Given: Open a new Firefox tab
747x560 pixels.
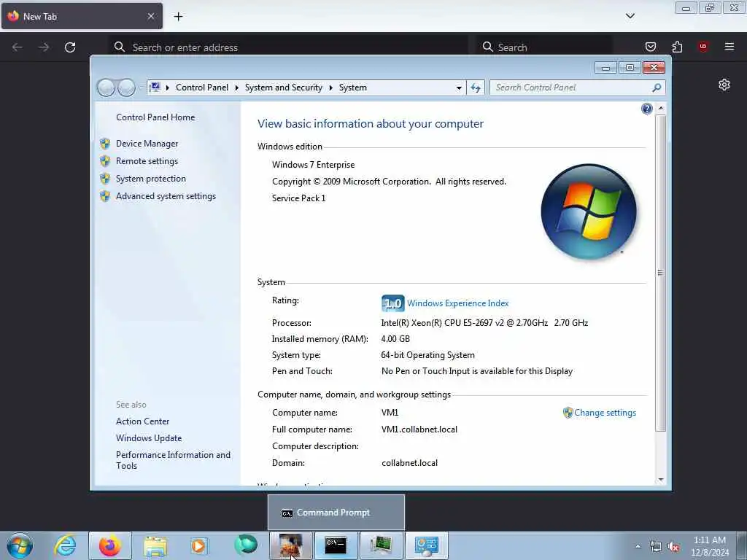Looking at the screenshot, I should [x=178, y=17].
